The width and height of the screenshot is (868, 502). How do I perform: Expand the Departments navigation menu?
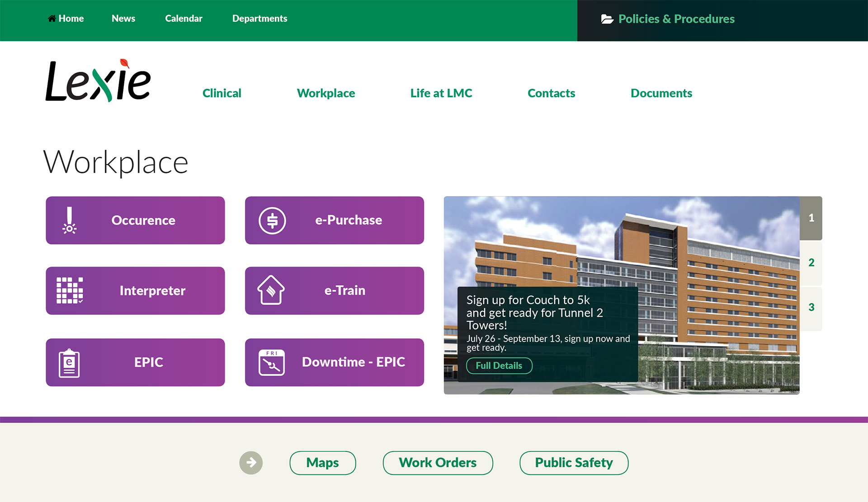260,19
